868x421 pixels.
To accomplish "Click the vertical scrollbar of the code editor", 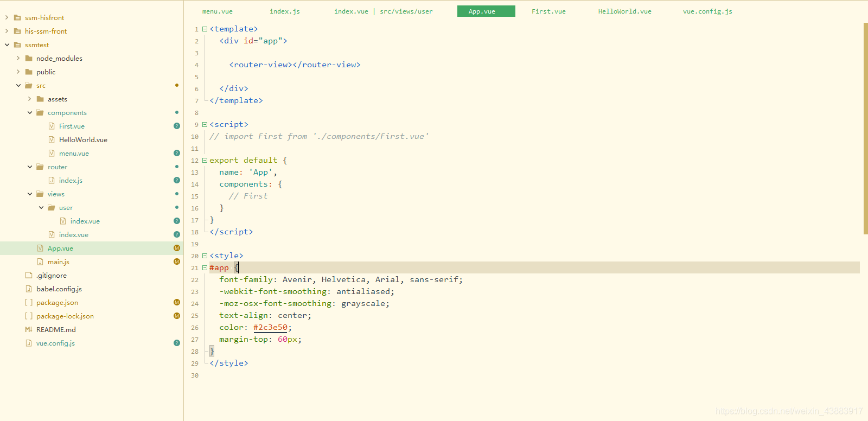I will tap(865, 129).
